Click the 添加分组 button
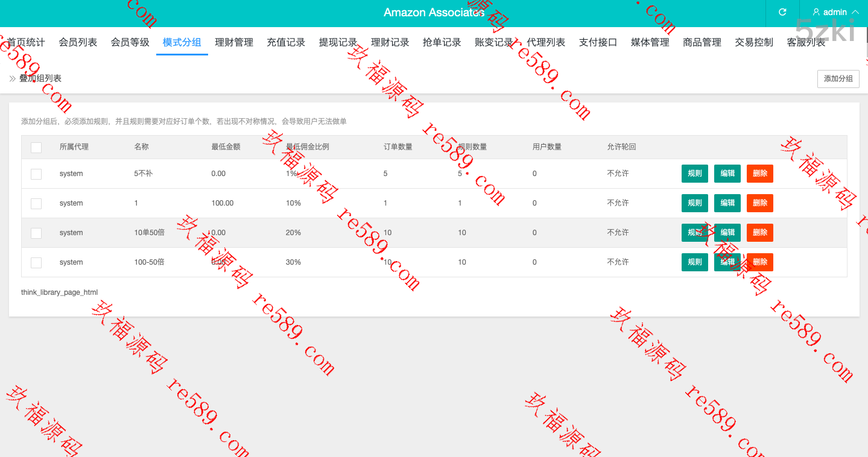868x457 pixels. [x=838, y=79]
